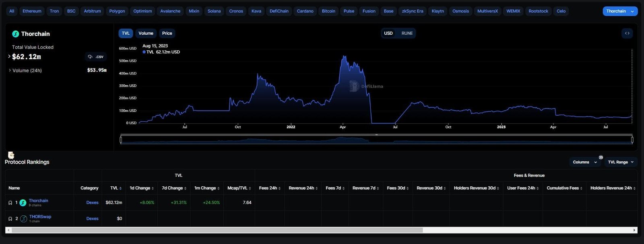Sort by TVL column arrow icon

pos(121,188)
